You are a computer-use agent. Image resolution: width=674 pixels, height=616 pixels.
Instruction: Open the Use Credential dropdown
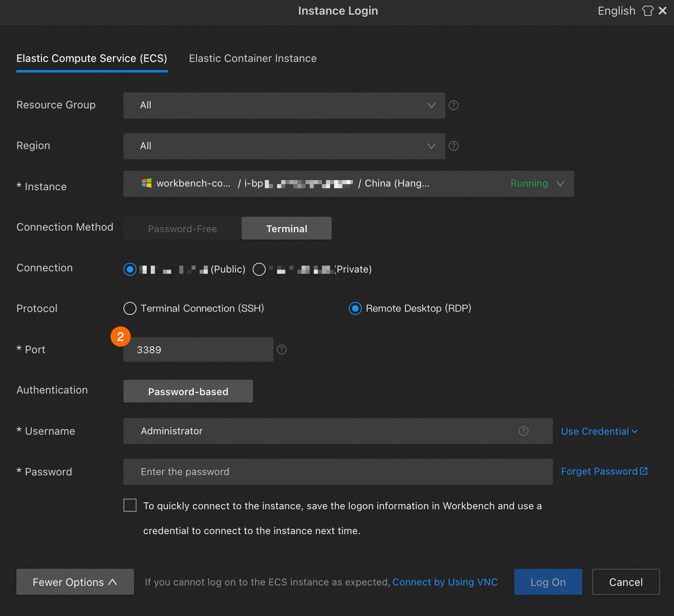[599, 431]
